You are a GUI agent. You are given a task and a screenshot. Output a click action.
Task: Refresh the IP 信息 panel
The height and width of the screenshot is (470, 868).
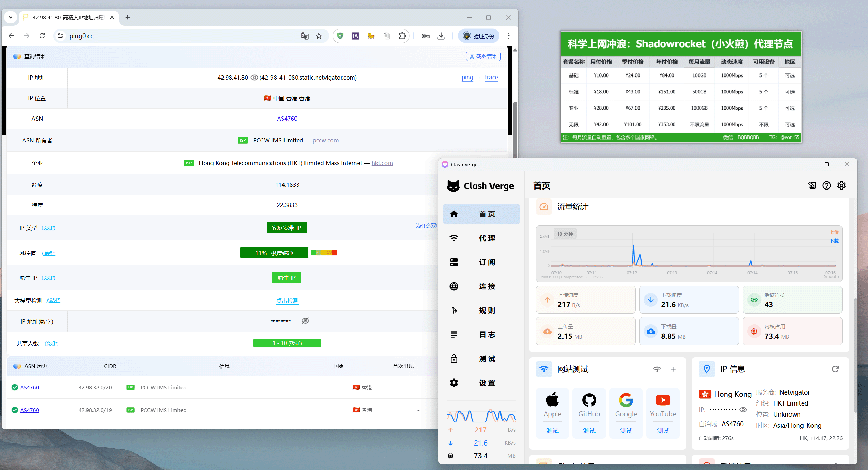pos(835,369)
